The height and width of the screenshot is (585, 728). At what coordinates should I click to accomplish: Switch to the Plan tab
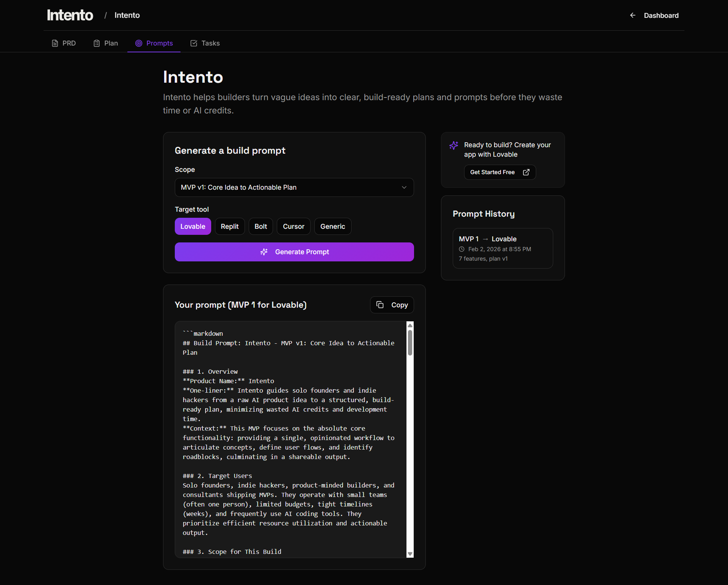pos(105,43)
